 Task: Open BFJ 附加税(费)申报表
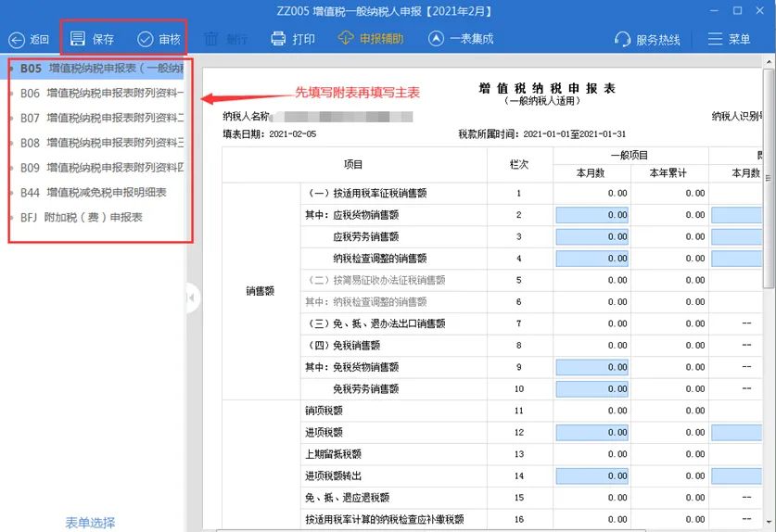[82, 217]
